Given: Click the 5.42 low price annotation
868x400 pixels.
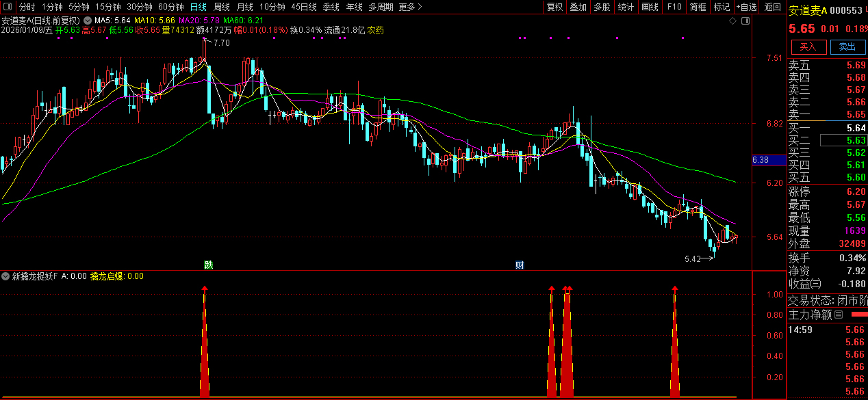Looking at the screenshot, I should pyautogui.click(x=693, y=258).
